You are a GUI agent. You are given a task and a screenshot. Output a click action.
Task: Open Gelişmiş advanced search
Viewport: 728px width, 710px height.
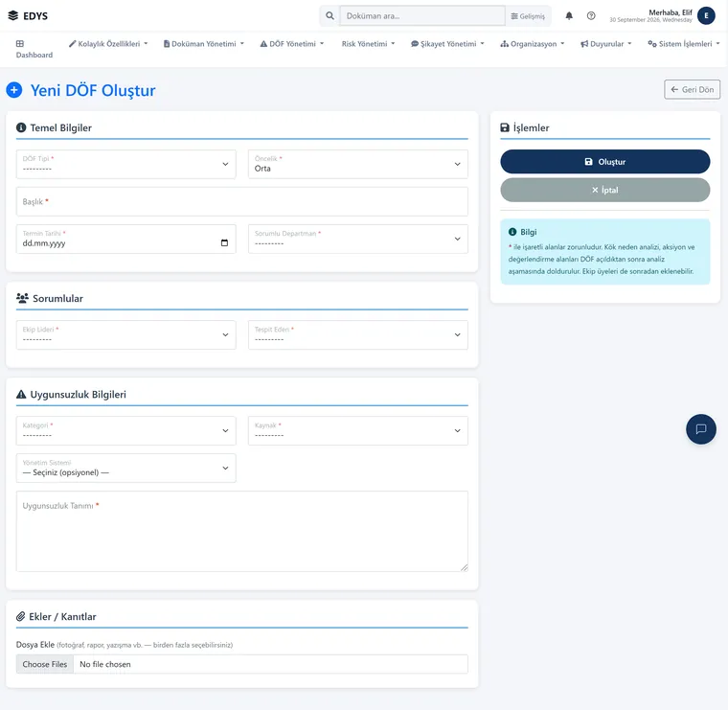coord(528,15)
